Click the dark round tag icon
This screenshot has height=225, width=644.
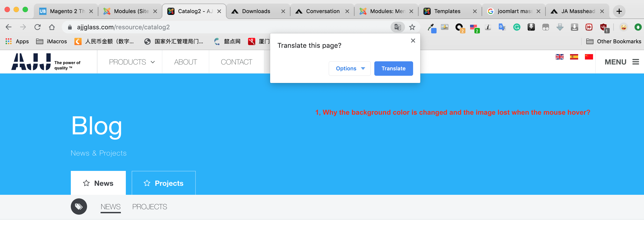click(79, 207)
